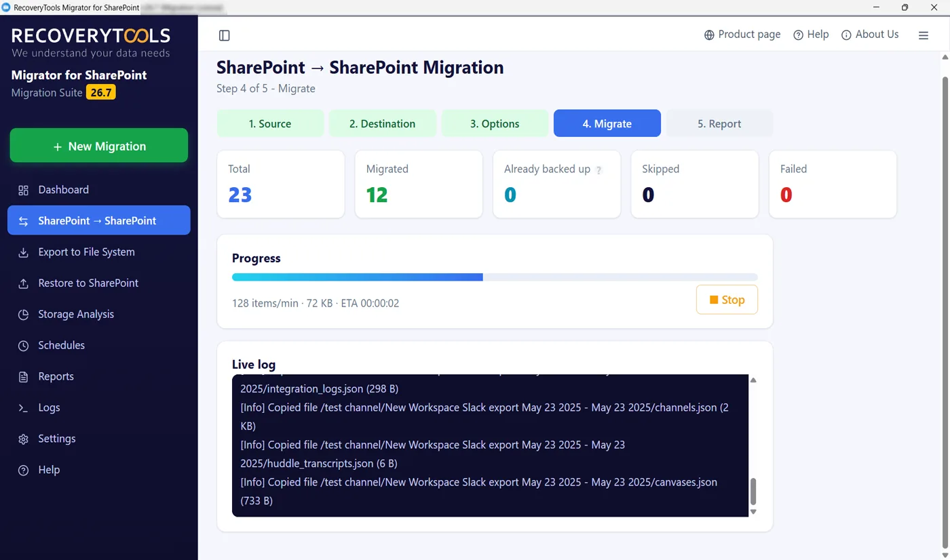The height and width of the screenshot is (560, 950).
Task: Open Dashboard from the sidebar
Action: pos(99,190)
